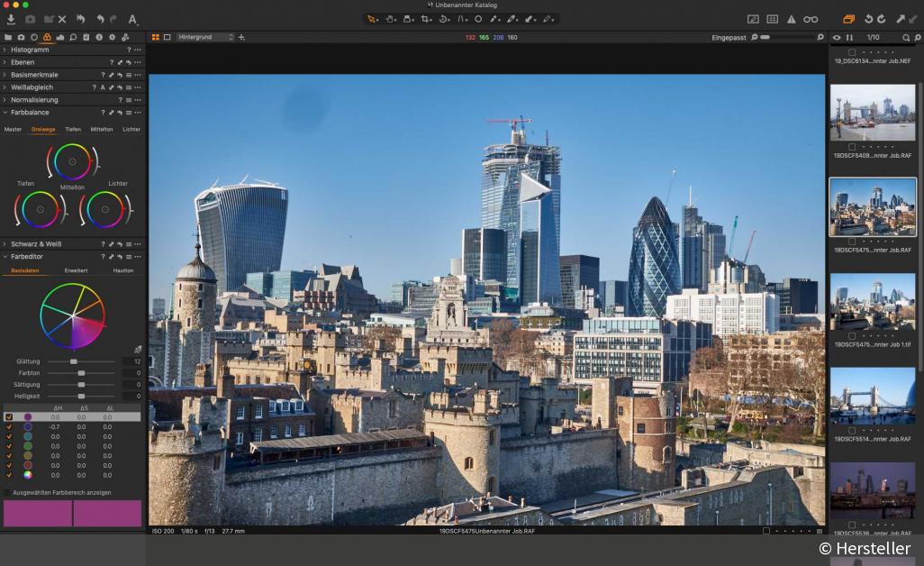
Task: Collapse the Farbeditor panel
Action: [5, 257]
